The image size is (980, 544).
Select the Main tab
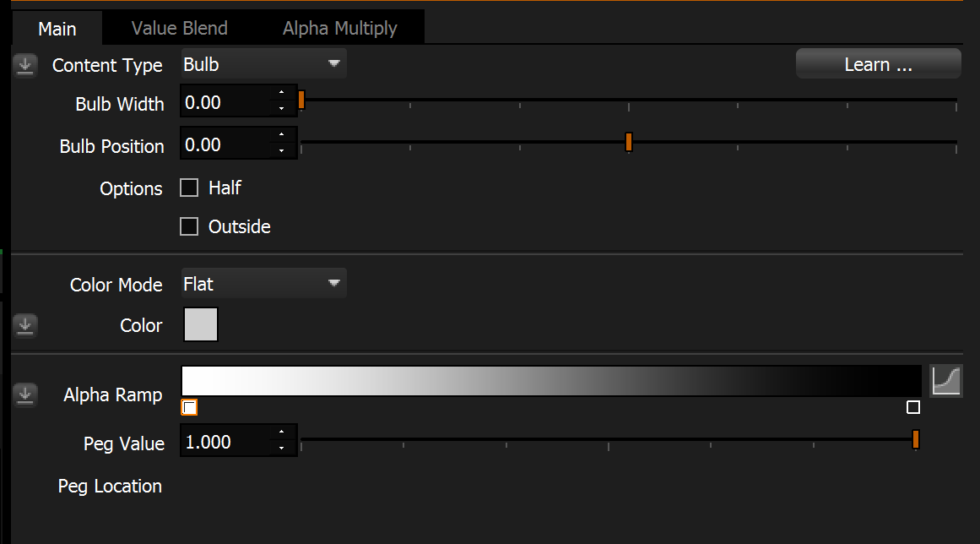57,28
